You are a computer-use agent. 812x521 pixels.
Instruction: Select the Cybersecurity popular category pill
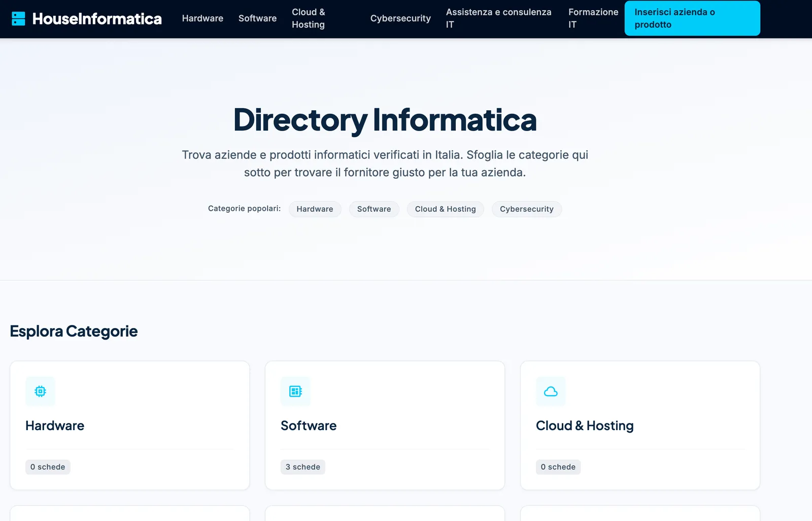point(526,209)
